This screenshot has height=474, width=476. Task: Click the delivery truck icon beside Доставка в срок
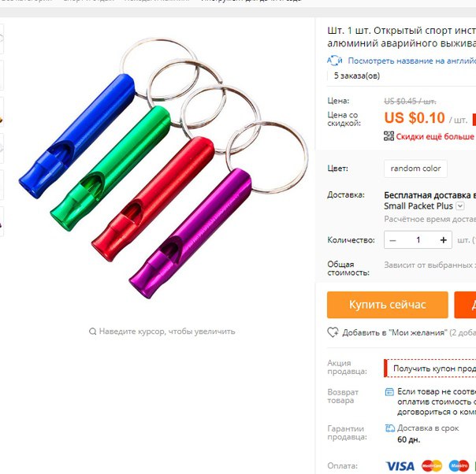pos(389,428)
